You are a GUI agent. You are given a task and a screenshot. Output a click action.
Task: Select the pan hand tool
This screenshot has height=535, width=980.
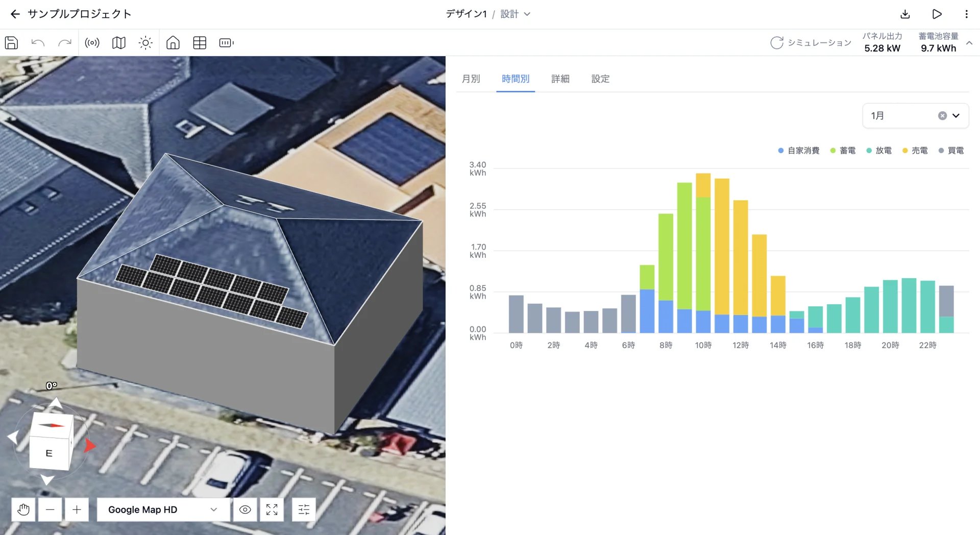click(x=23, y=509)
